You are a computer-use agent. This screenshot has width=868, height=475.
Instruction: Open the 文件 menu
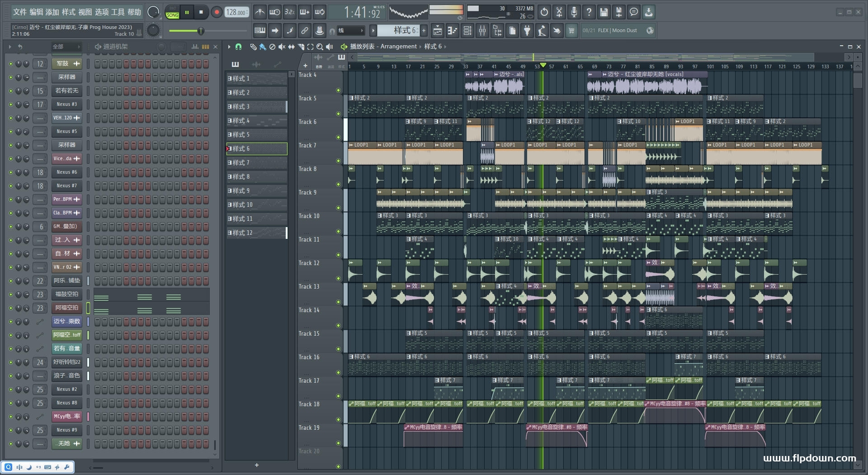click(x=20, y=12)
